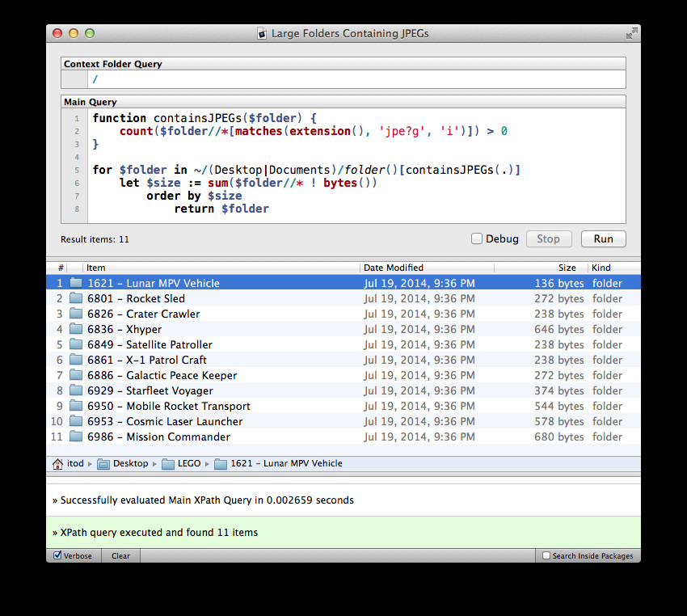Click the 544 bytes size cell
Viewport: 687px width, 616px height.
coord(558,406)
